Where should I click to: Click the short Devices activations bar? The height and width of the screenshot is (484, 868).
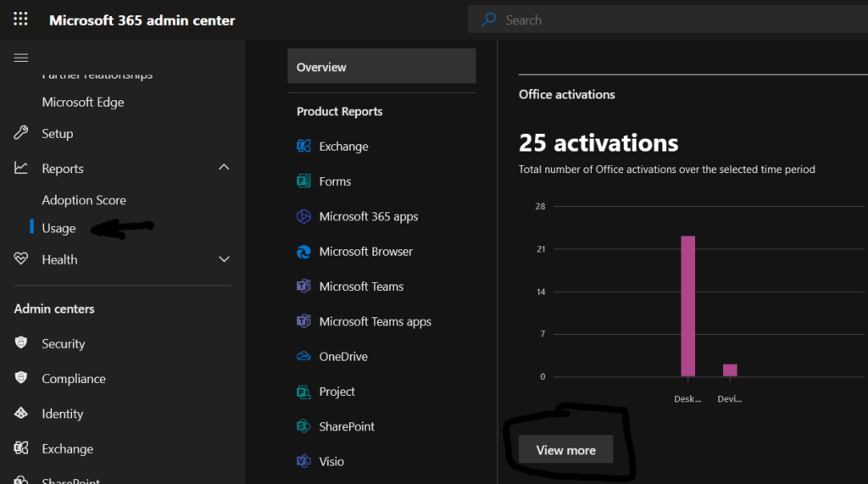click(730, 370)
